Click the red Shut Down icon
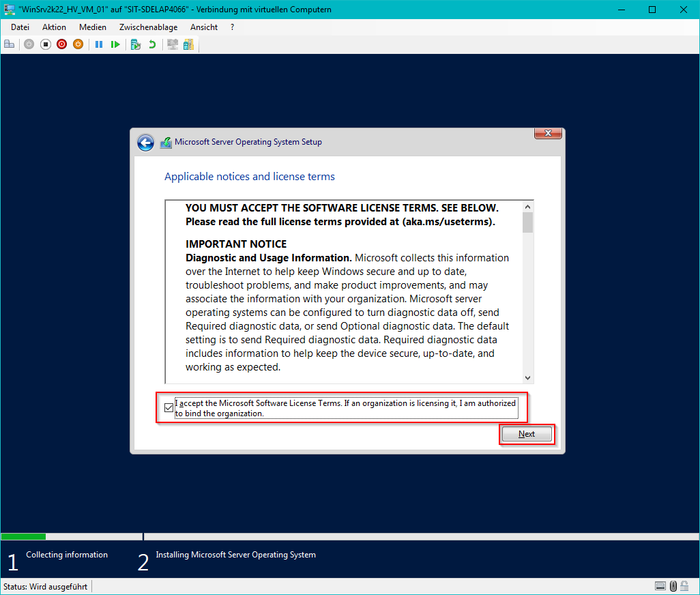Image resolution: width=700 pixels, height=595 pixels. 61,44
